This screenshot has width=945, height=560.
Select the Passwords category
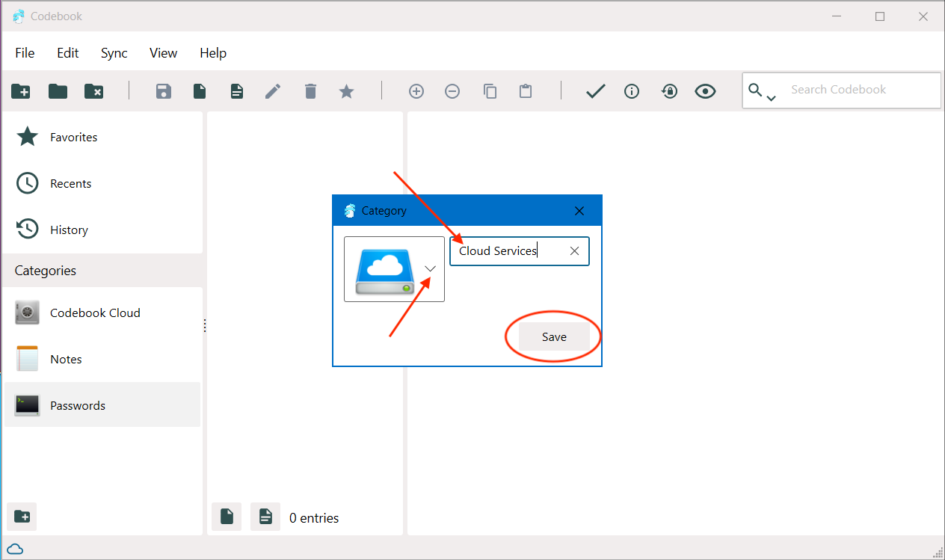[x=102, y=405]
